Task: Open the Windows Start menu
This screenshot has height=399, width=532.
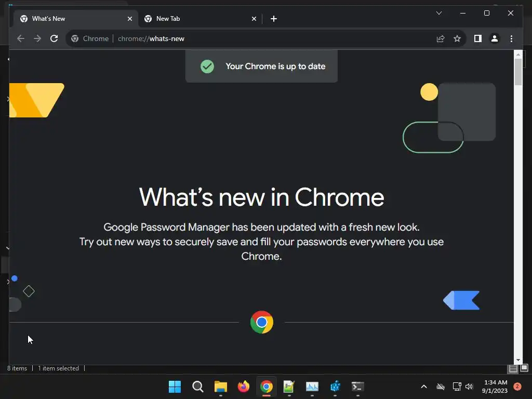Action: pyautogui.click(x=175, y=387)
